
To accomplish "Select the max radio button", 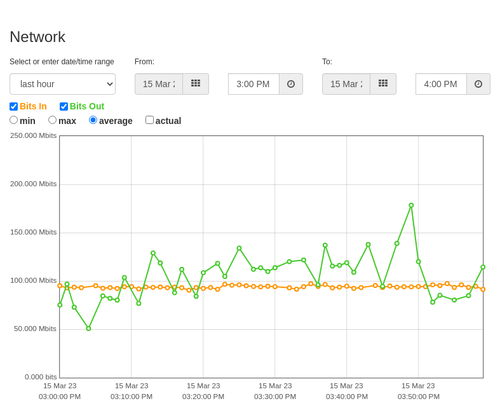I will click(52, 120).
